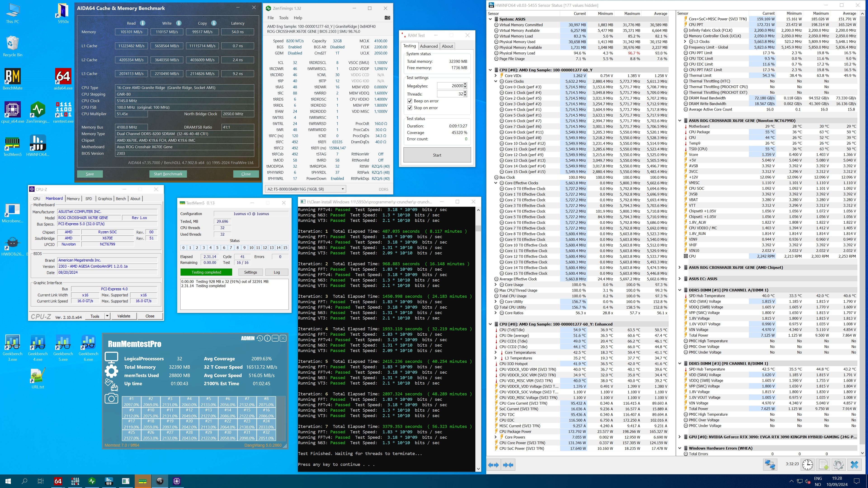Open ZenTimings File menu
Viewport: 868px width, 488px height.
[271, 18]
